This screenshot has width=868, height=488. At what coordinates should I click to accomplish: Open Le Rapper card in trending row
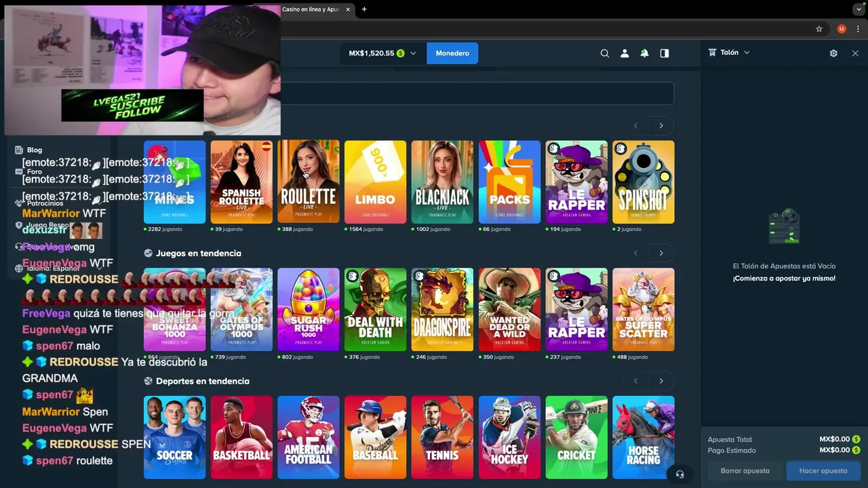click(x=576, y=310)
